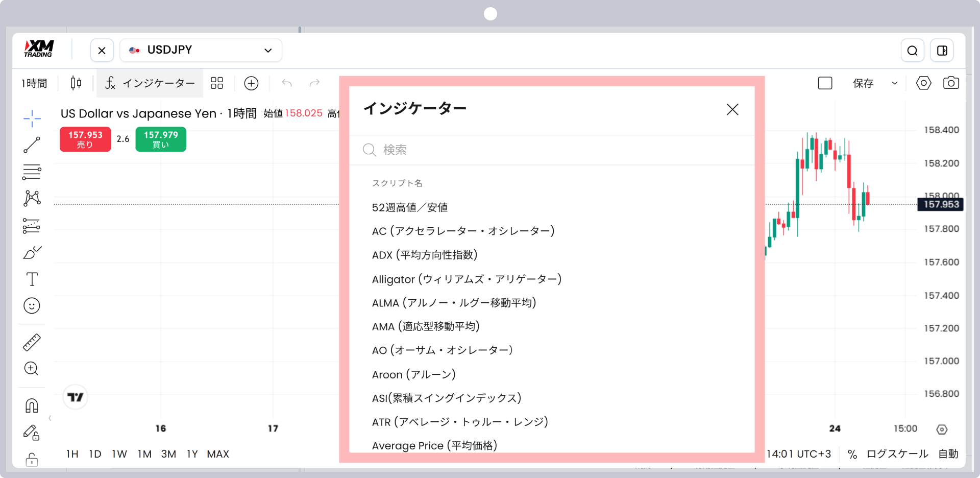980x478 pixels.
Task: Undo the last chart action
Action: [x=287, y=83]
